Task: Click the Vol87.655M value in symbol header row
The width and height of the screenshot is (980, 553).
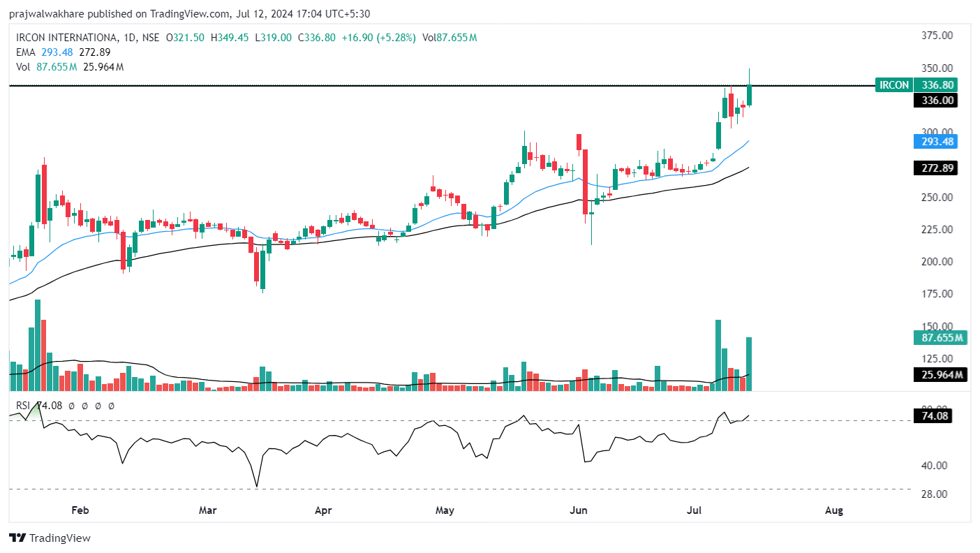Action: click(449, 38)
